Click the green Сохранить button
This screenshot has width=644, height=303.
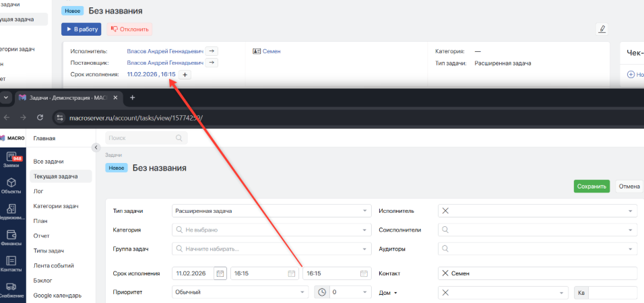click(591, 187)
